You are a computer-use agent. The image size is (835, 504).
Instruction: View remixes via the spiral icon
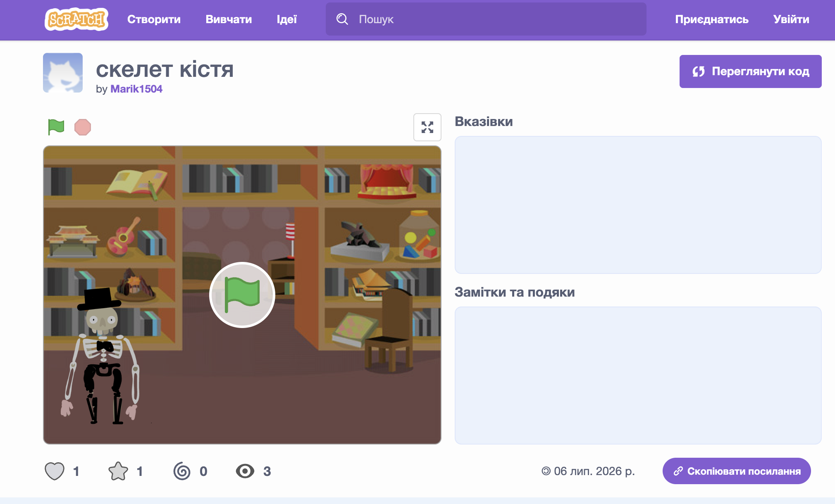[x=182, y=471]
